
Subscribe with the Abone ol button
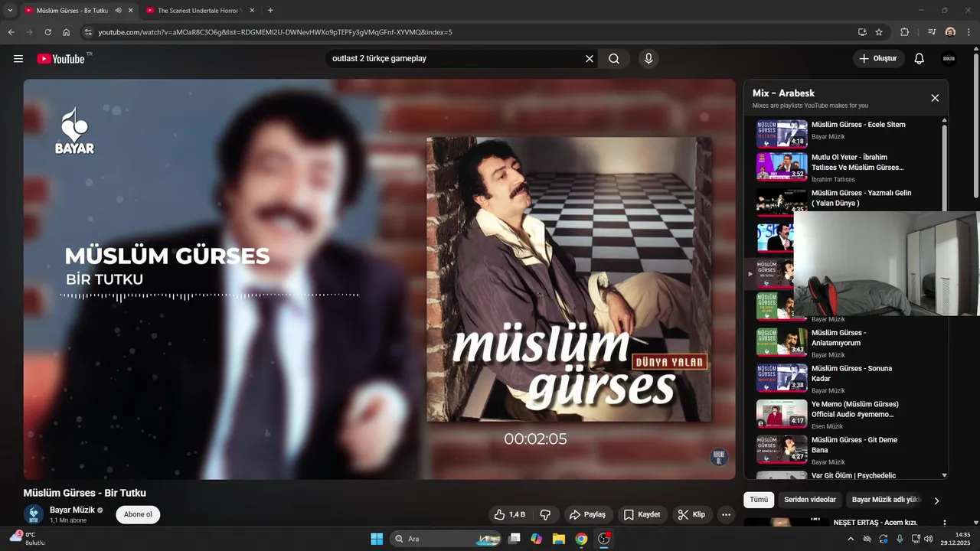[138, 514]
